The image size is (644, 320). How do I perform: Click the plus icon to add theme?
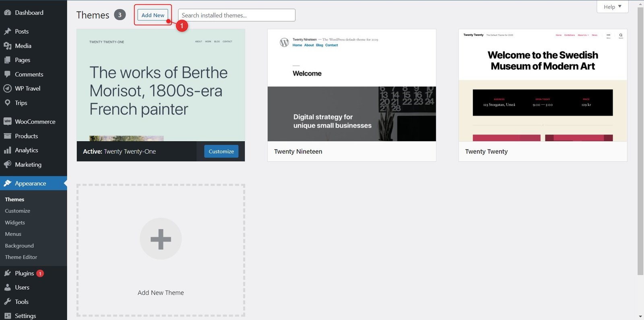point(161,239)
